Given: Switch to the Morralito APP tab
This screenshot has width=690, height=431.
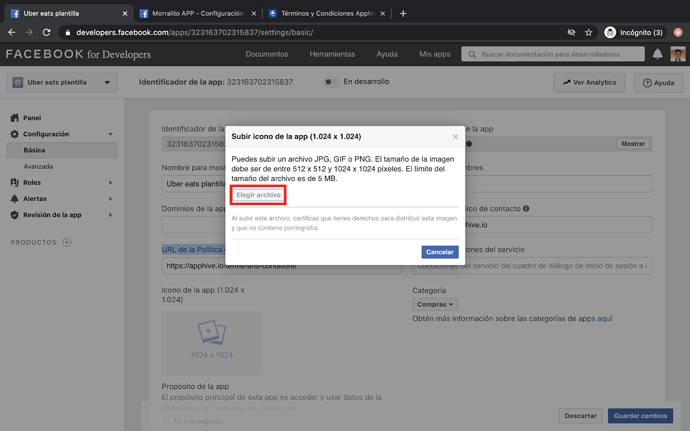Looking at the screenshot, I should 196,14.
